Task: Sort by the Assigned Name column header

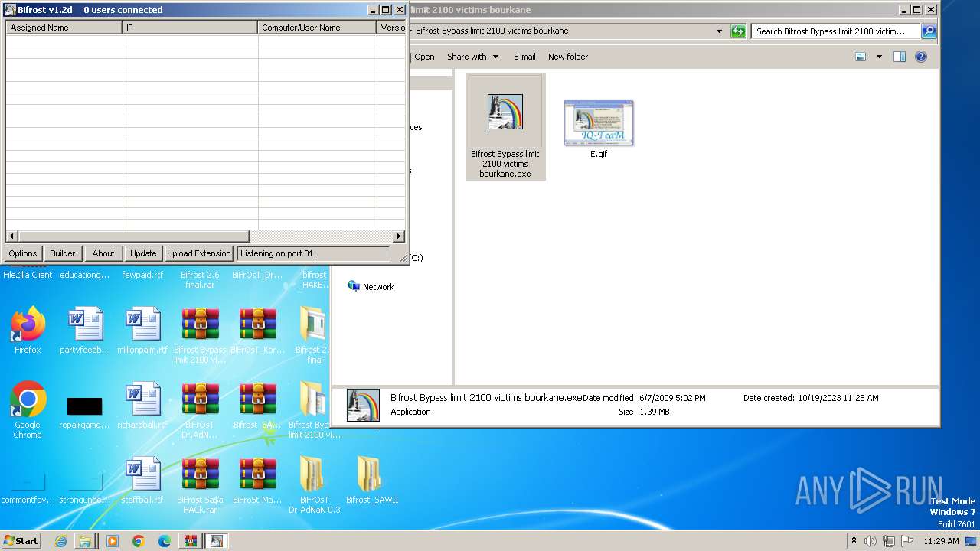Action: click(x=64, y=28)
